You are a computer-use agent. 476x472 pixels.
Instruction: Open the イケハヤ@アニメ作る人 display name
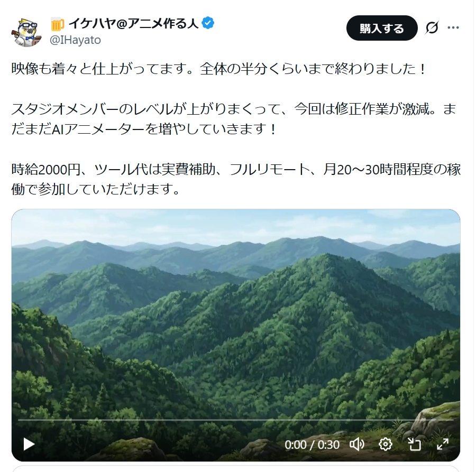[x=133, y=23]
